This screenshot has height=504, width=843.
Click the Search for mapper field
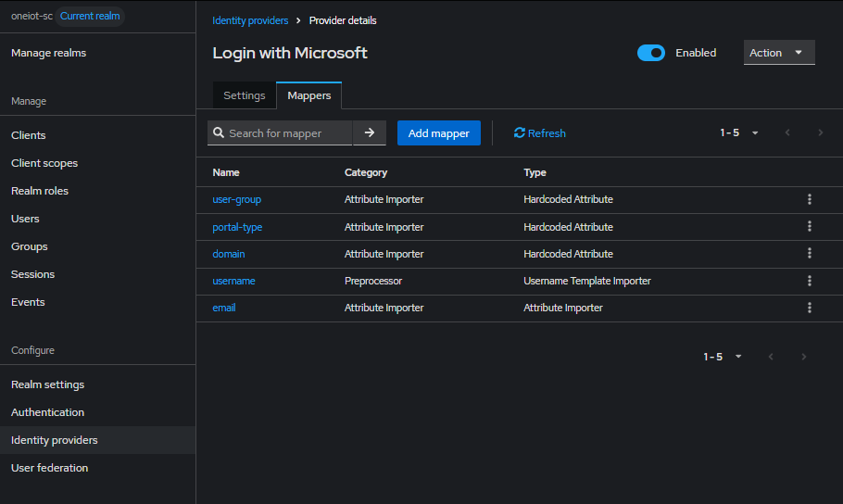click(280, 132)
